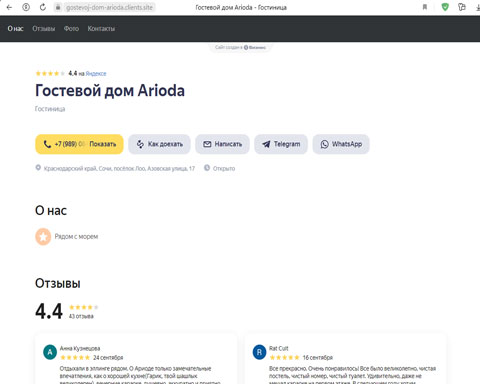The width and height of the screenshot is (480, 384).
Task: Select the О нас menu item
Action: point(15,29)
